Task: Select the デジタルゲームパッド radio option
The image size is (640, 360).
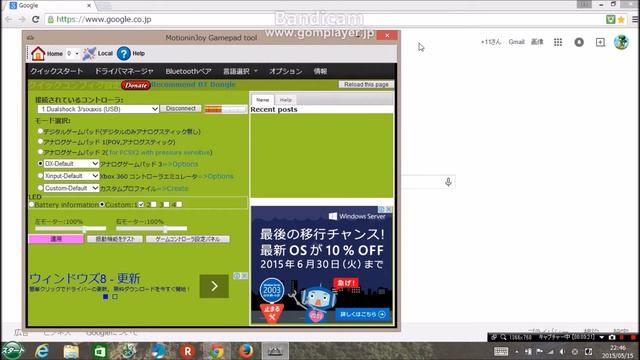Action: click(x=40, y=131)
